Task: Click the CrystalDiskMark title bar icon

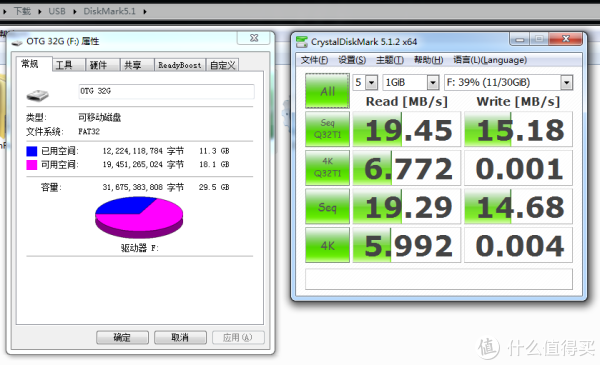Action: [302, 42]
